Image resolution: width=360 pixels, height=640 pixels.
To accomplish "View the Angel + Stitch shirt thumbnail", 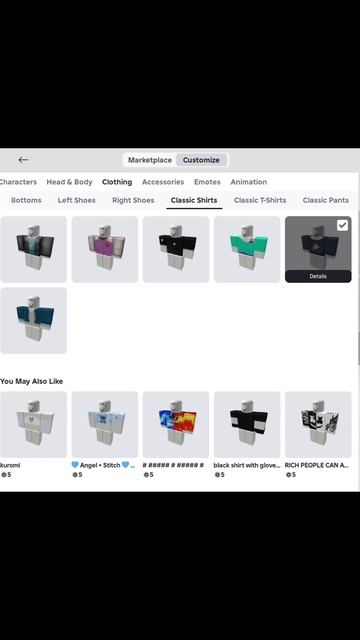I will (105, 424).
